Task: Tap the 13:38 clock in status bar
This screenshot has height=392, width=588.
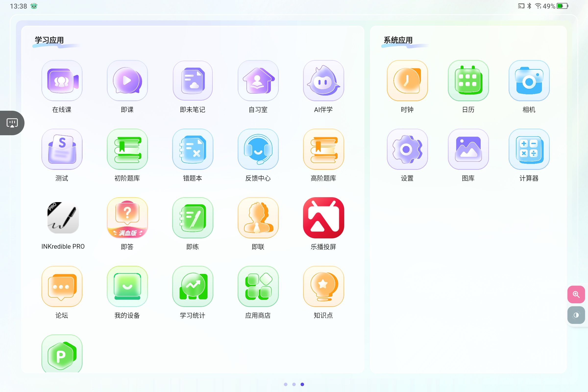Action: point(19,6)
